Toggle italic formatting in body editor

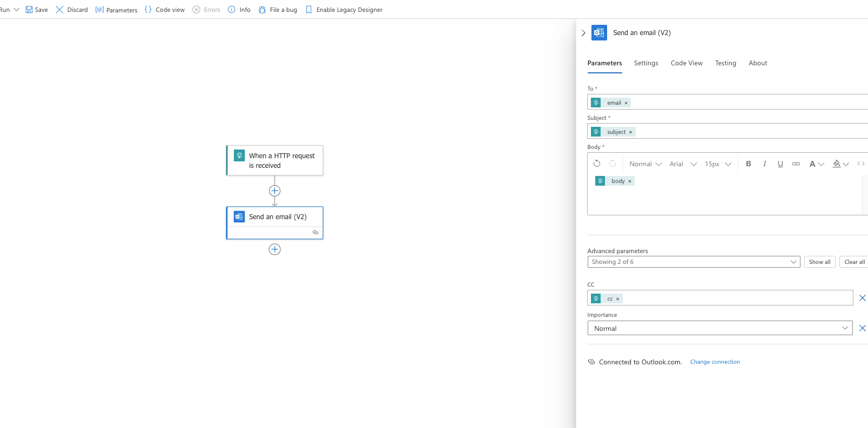(764, 164)
